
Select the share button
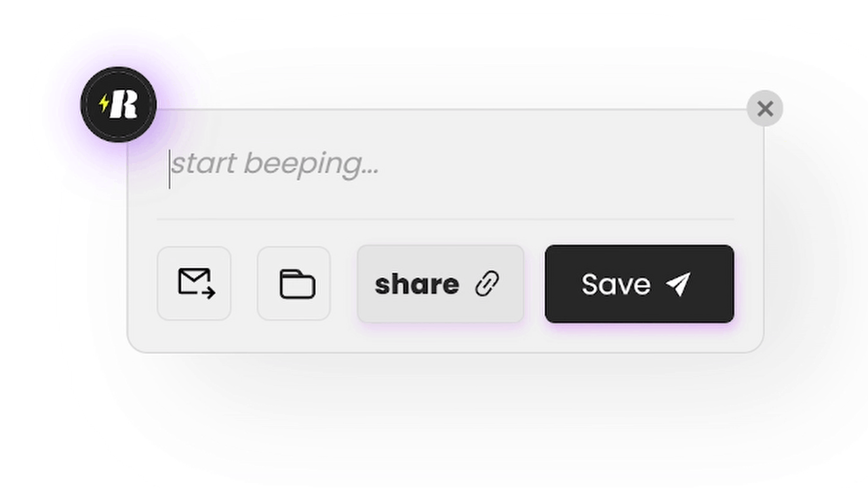[x=441, y=284]
